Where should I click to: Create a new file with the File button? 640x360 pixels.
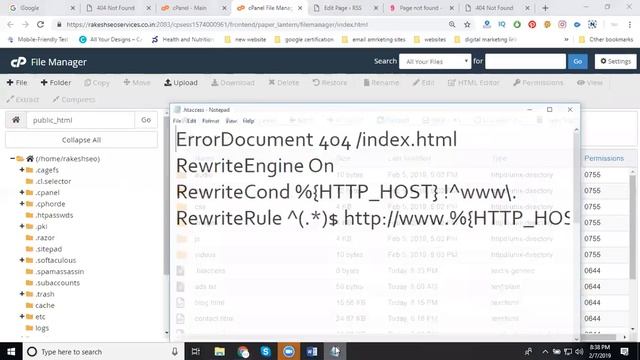pos(17,82)
